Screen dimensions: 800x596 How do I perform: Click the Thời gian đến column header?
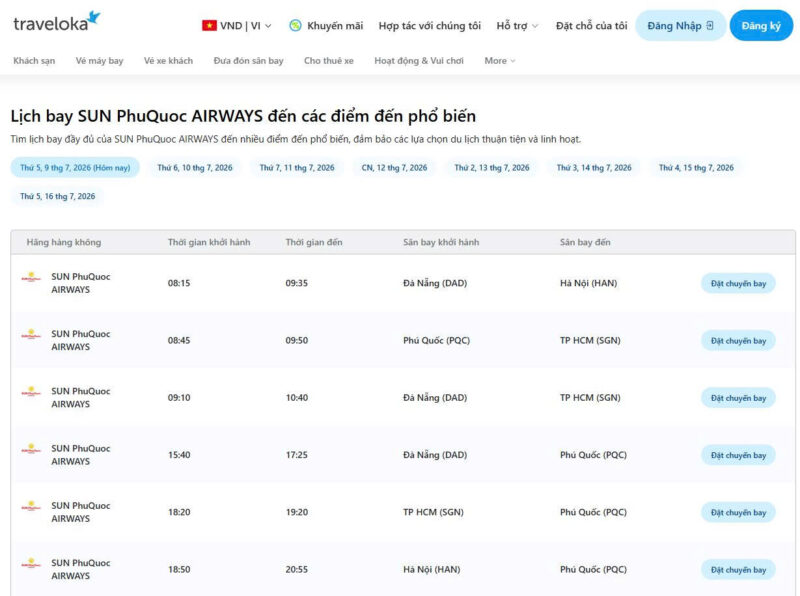point(314,242)
